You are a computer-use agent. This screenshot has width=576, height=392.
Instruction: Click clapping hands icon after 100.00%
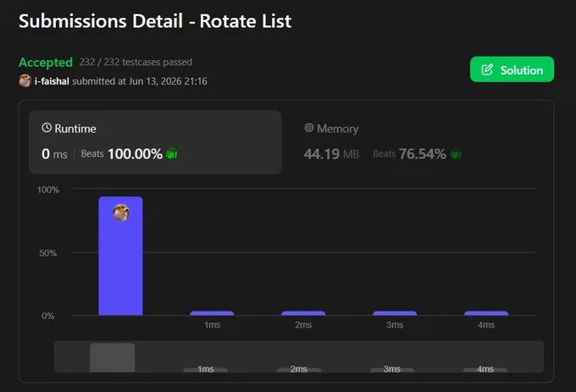(x=172, y=153)
